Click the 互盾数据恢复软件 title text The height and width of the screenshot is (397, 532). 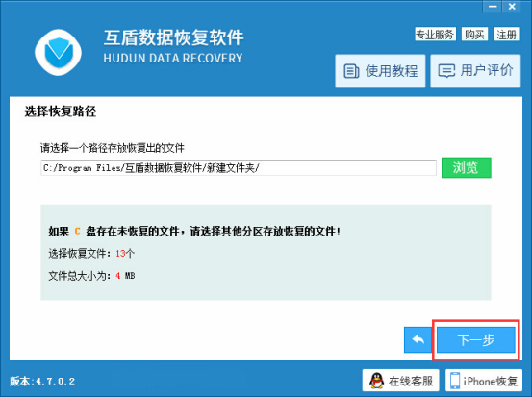click(x=173, y=37)
